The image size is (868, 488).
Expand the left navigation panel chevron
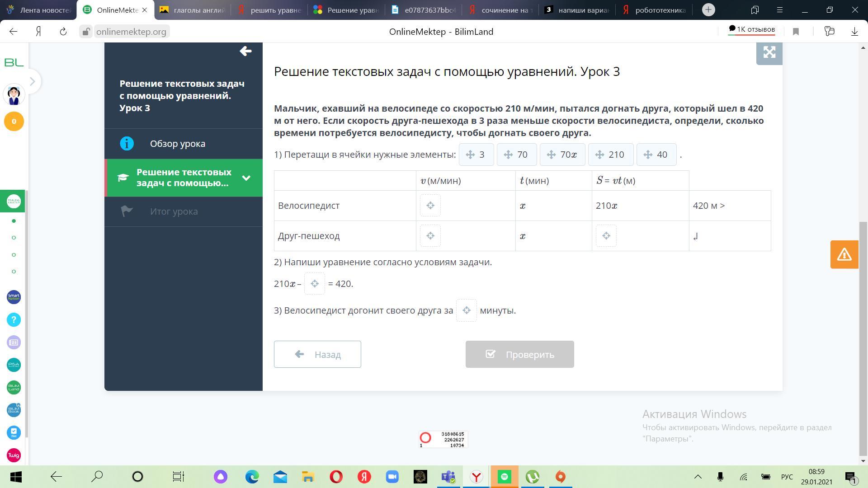(32, 81)
